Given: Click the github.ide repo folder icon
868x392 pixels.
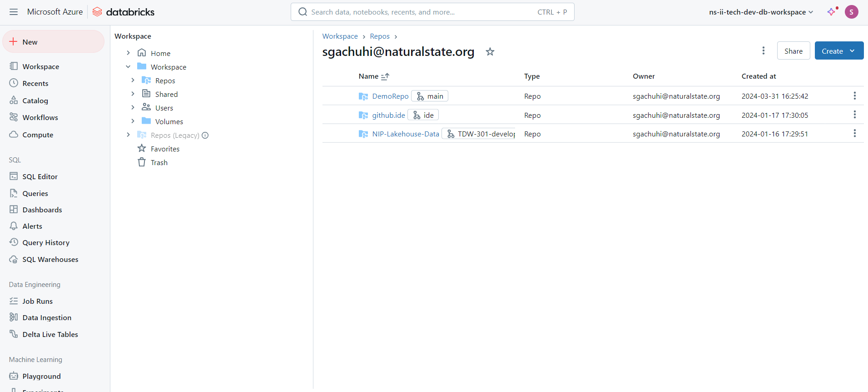Looking at the screenshot, I should (x=363, y=116).
